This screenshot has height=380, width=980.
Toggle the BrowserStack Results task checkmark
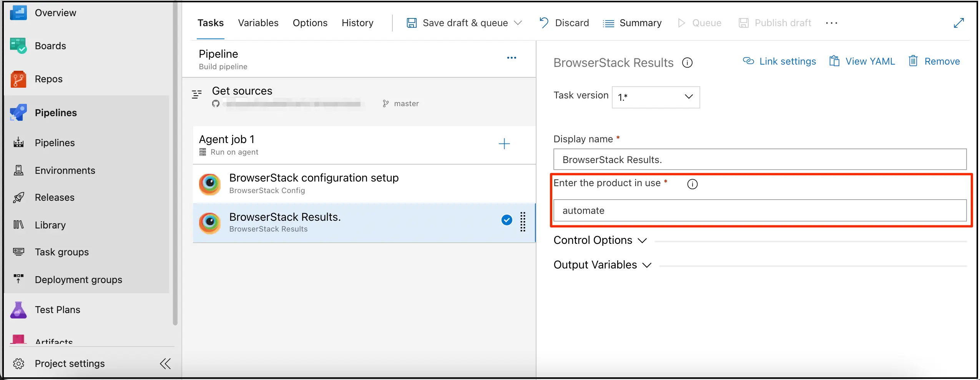tap(507, 220)
